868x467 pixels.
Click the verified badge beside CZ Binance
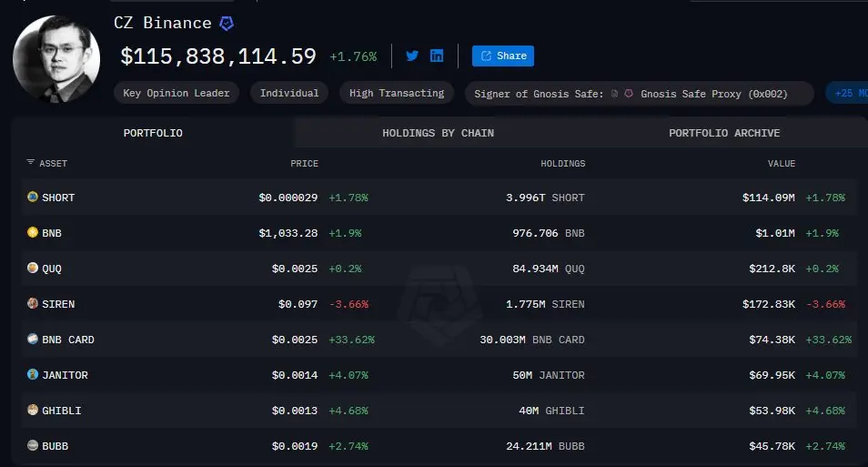click(x=227, y=24)
